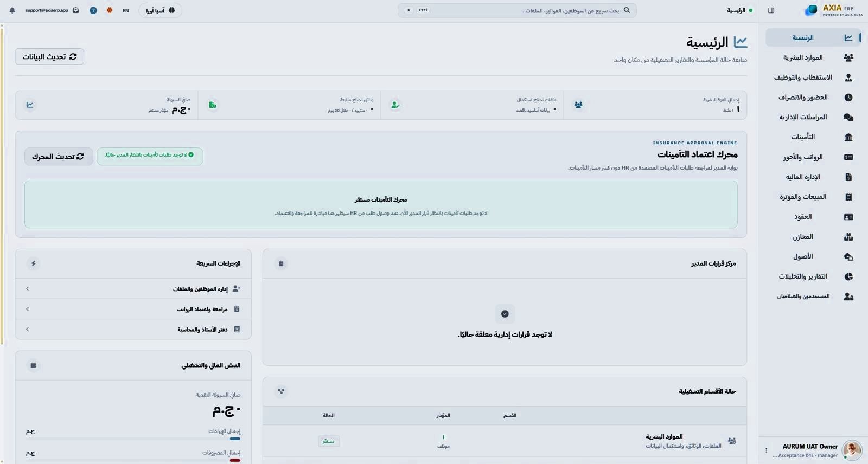
Task: Select التأمينات insurance in the sidebar
Action: point(813,137)
